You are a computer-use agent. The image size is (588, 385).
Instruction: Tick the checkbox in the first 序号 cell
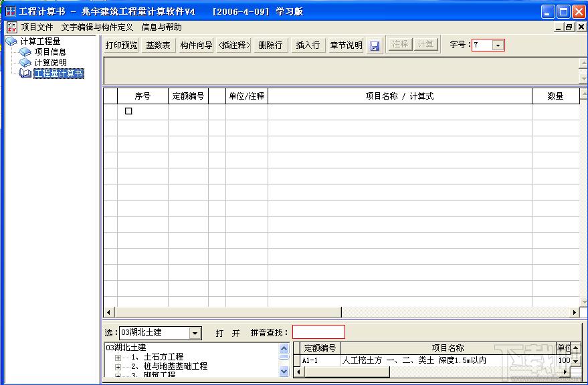pos(128,111)
